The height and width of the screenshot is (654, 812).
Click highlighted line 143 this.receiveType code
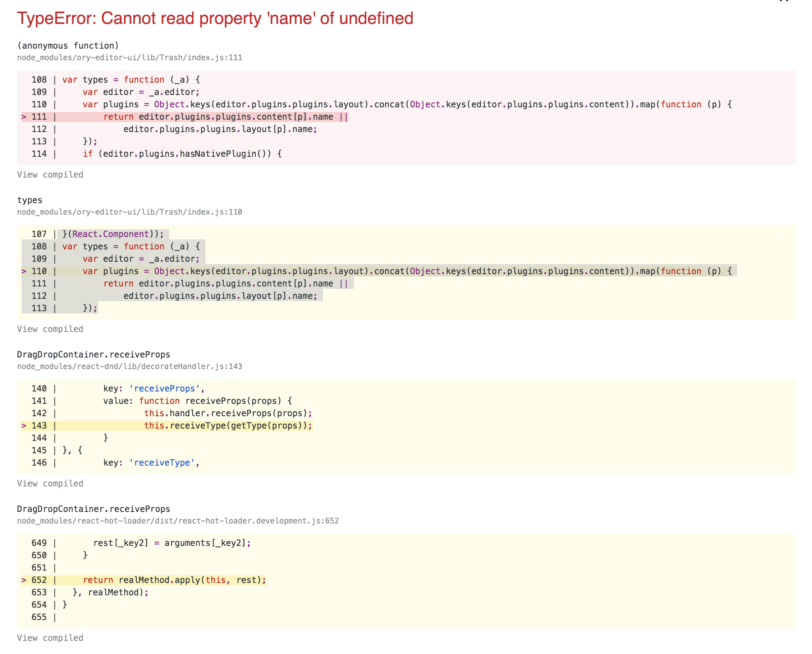click(228, 426)
